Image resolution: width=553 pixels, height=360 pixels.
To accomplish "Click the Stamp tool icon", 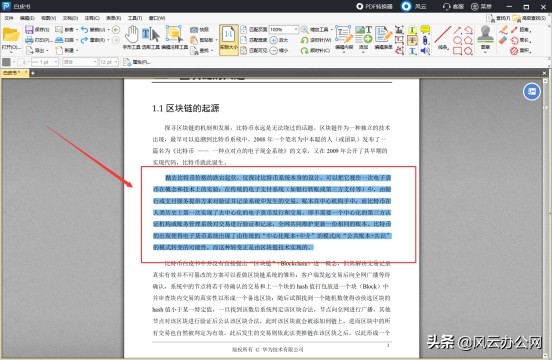I will (x=486, y=34).
